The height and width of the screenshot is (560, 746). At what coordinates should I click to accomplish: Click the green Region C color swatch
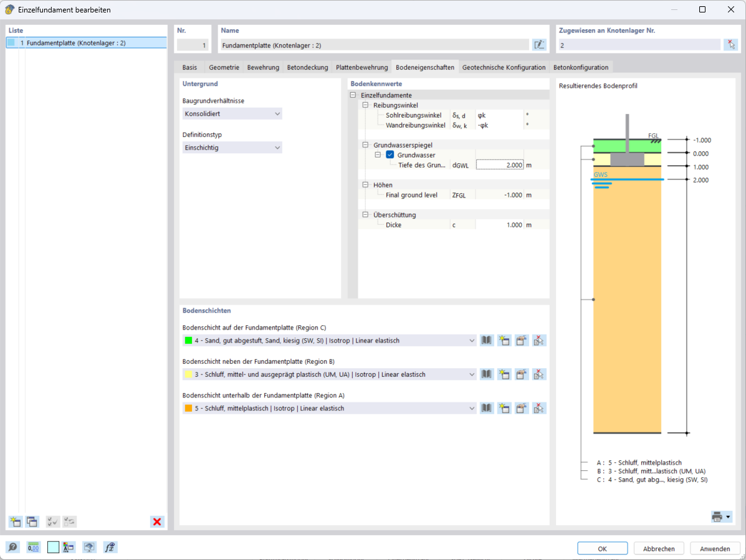click(x=188, y=340)
